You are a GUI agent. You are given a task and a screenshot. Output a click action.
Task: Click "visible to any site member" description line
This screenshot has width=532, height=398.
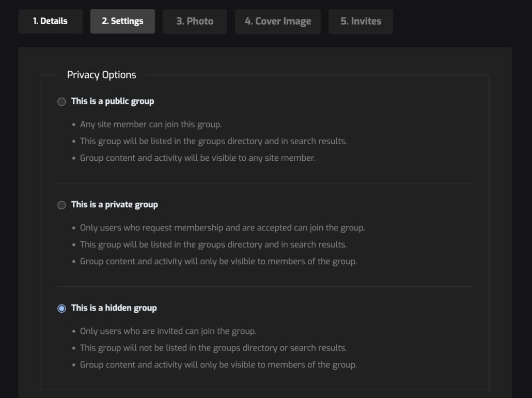click(198, 158)
